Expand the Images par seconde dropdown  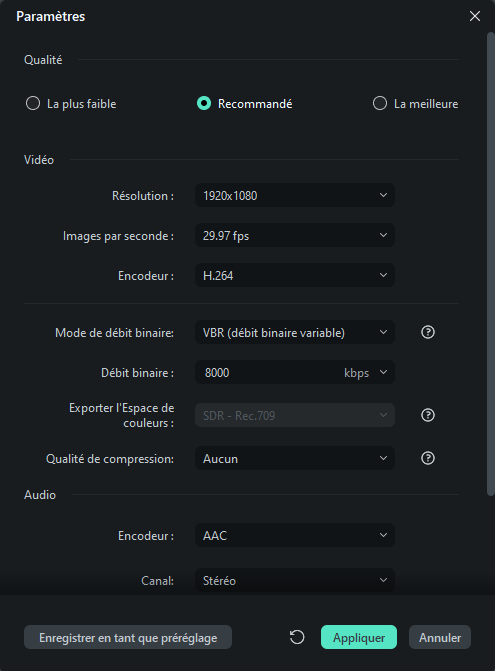[295, 235]
